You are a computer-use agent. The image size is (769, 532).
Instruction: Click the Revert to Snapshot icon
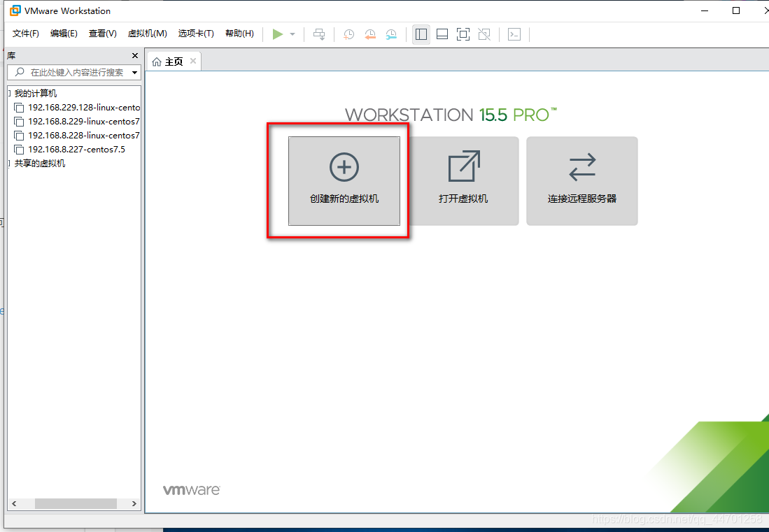[369, 34]
